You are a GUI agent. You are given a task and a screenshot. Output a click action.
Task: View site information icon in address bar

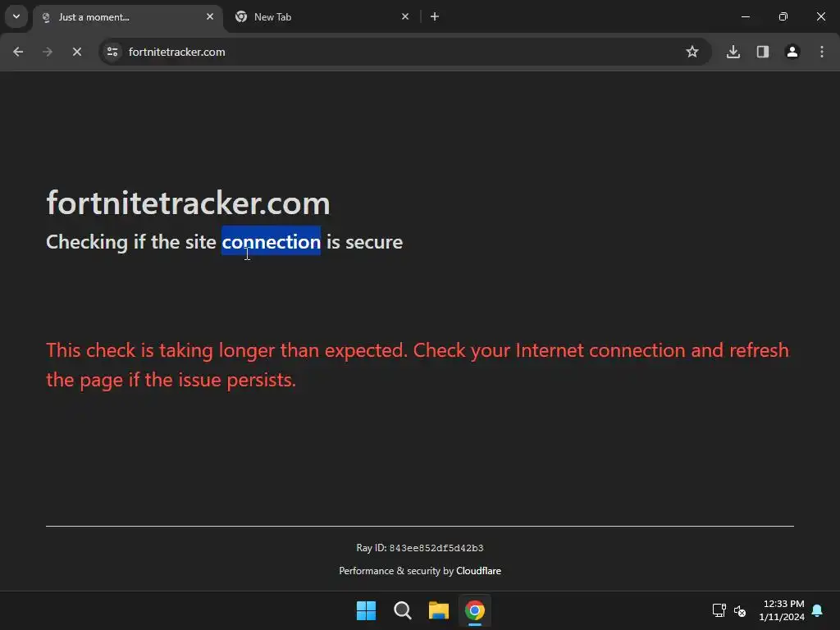tap(112, 52)
